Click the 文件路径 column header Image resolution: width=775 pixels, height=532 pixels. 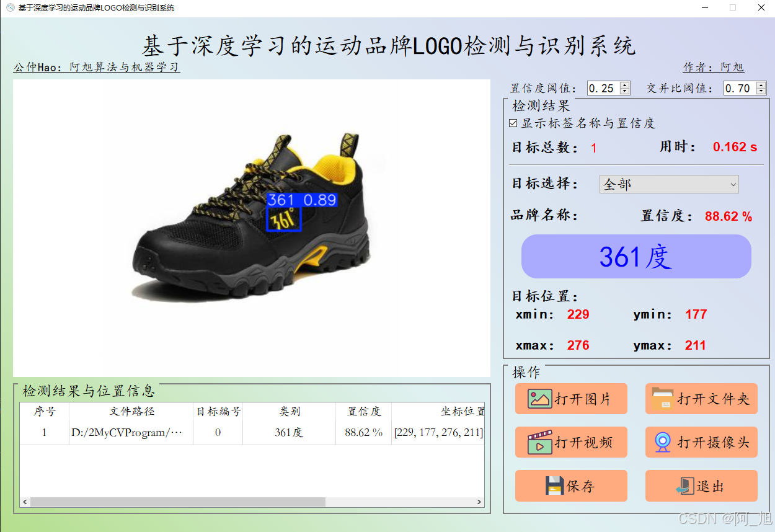tap(131, 411)
